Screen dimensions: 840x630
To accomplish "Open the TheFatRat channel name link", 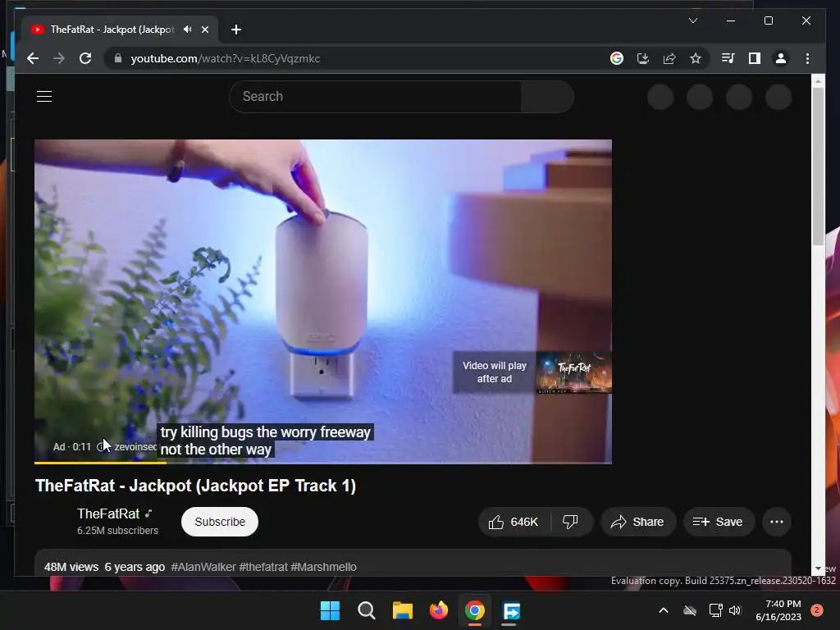I will point(108,514).
